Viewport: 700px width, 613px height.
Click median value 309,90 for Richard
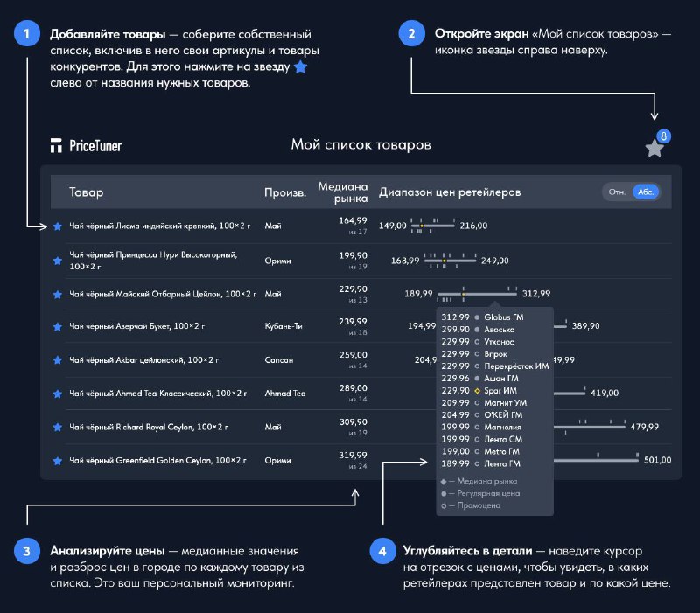point(353,422)
